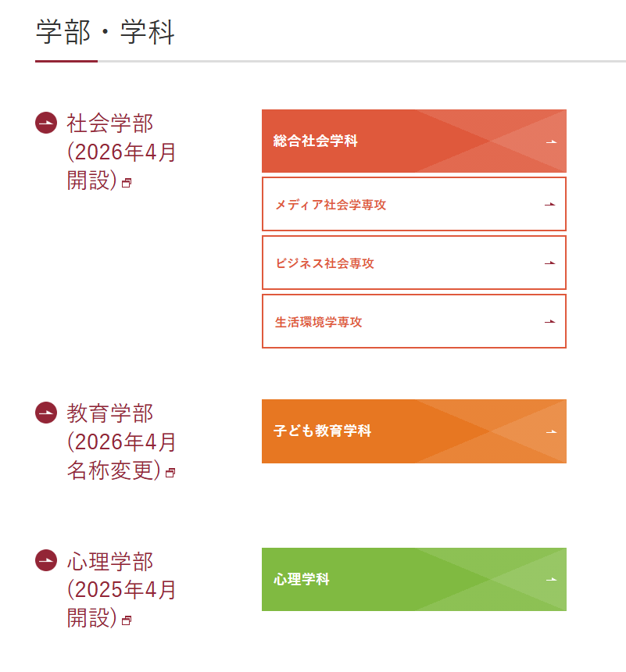Click the arrow in ビジネス社会専攻 box
Viewport: 626px width, 672px height.
click(549, 263)
